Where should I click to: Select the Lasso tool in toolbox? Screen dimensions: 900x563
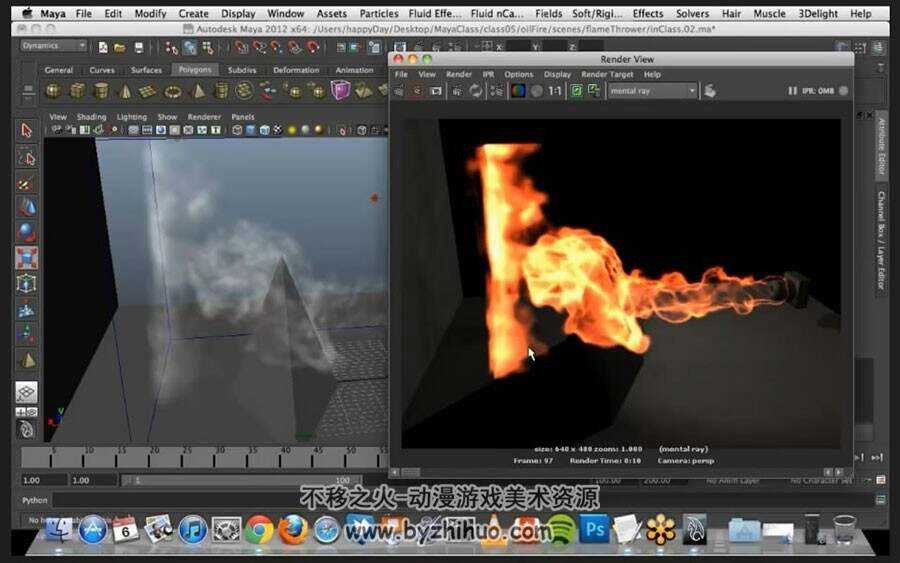[26, 157]
